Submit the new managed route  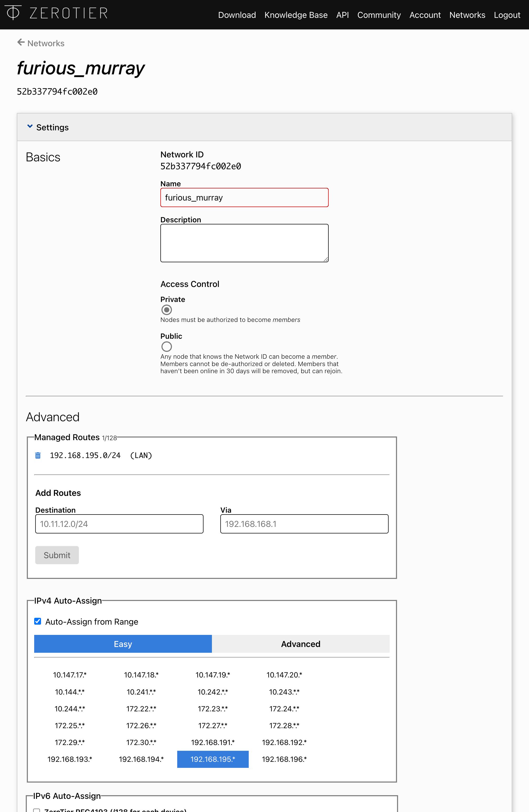(57, 555)
